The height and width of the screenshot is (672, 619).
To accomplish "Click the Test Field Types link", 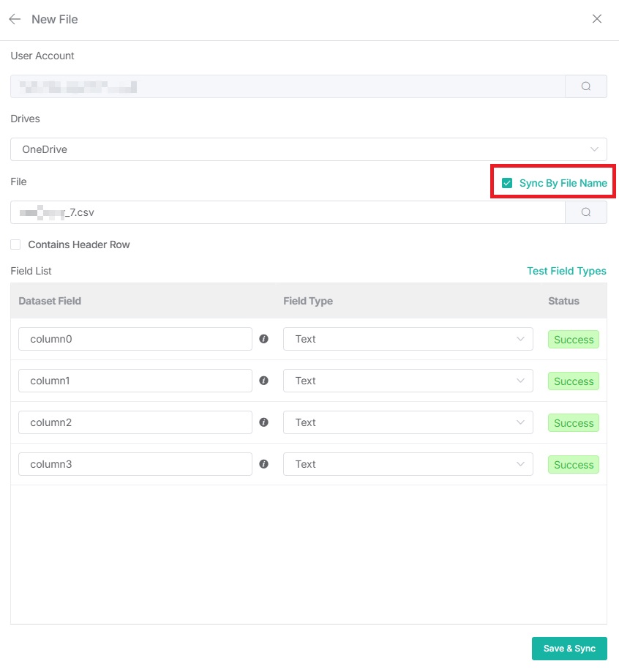I will pyautogui.click(x=566, y=271).
